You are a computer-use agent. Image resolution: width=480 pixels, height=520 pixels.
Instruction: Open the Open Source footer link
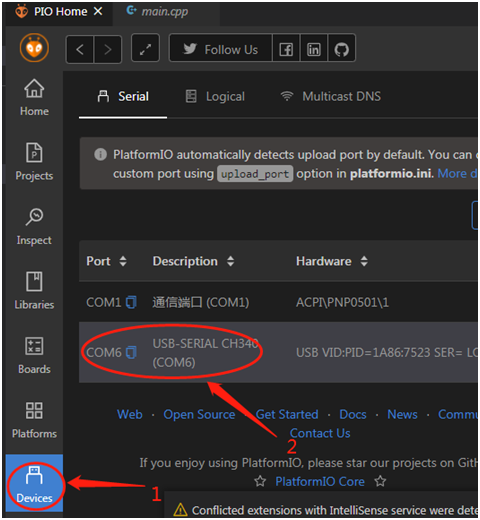pos(199,414)
